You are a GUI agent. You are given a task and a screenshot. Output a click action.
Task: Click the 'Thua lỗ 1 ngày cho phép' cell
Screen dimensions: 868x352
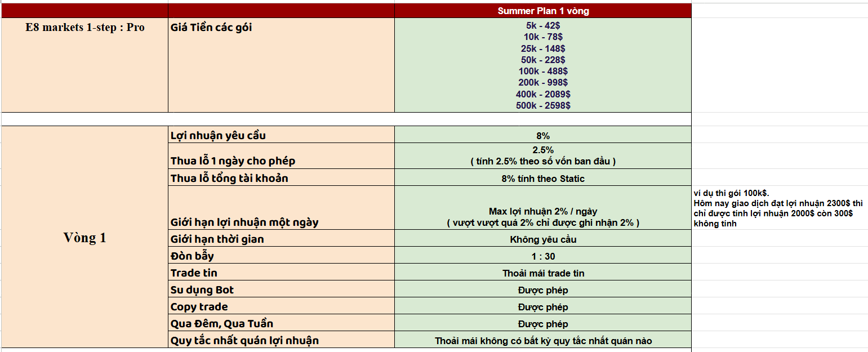click(281, 156)
